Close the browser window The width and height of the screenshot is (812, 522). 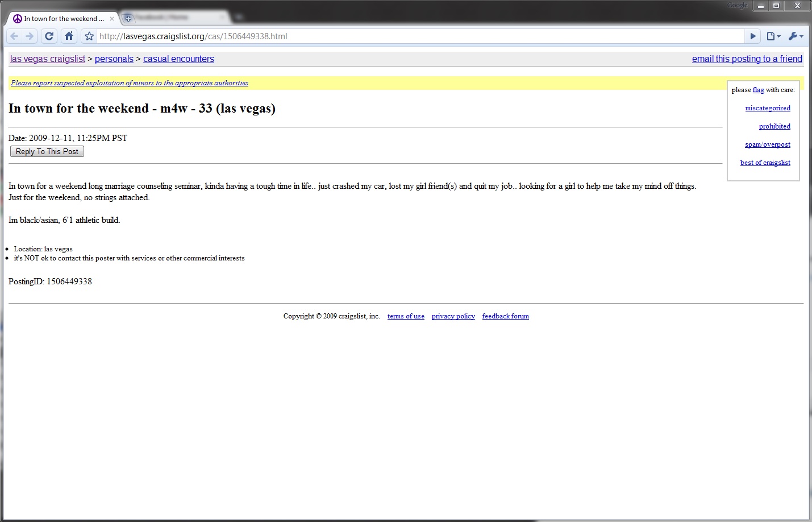(x=797, y=6)
